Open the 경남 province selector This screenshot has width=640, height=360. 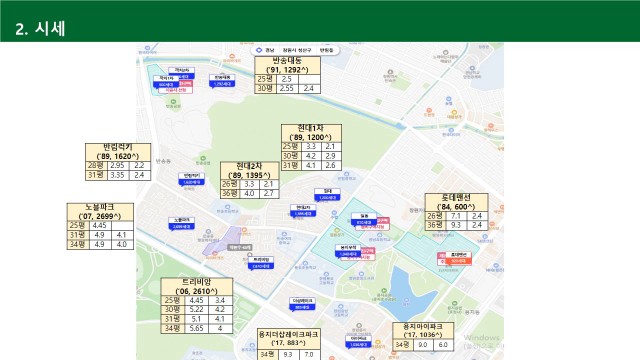pyautogui.click(x=269, y=50)
